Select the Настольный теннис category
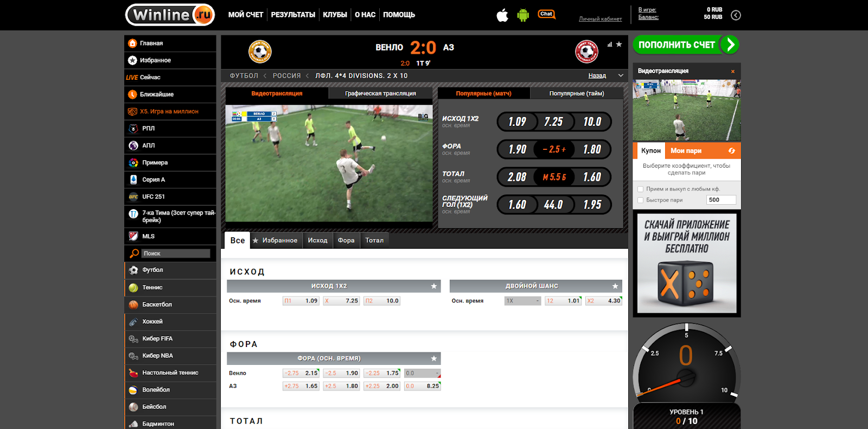The image size is (868, 429). 170,373
